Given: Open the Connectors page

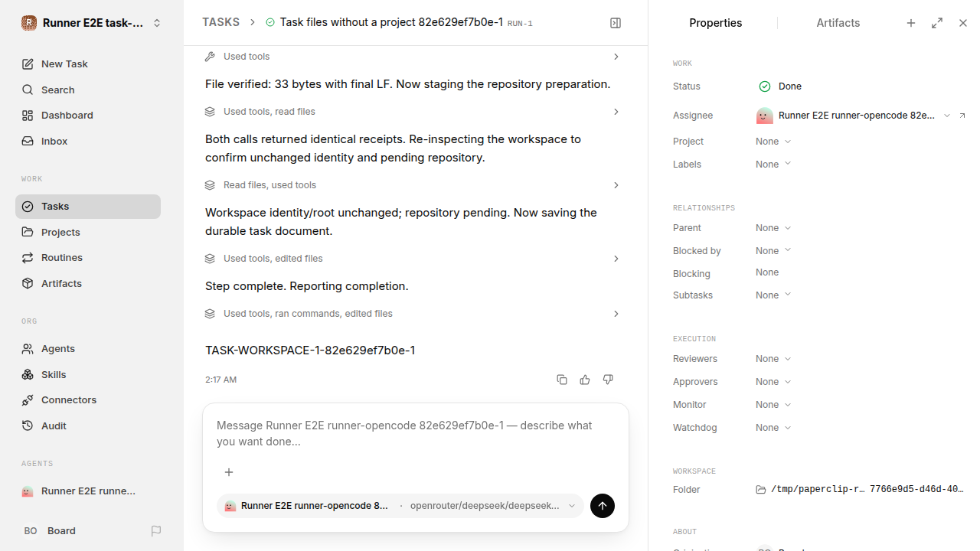Looking at the screenshot, I should point(88,400).
